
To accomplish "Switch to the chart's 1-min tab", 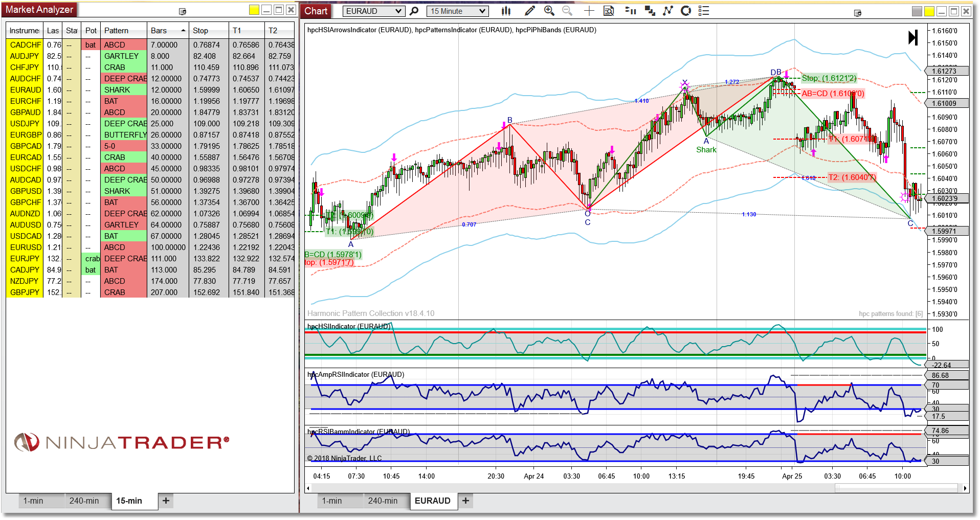I will (331, 501).
